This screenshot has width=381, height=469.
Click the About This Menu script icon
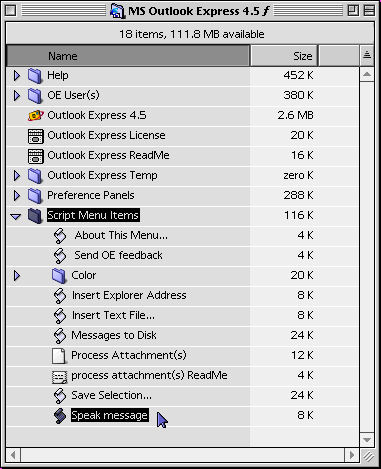pos(60,236)
